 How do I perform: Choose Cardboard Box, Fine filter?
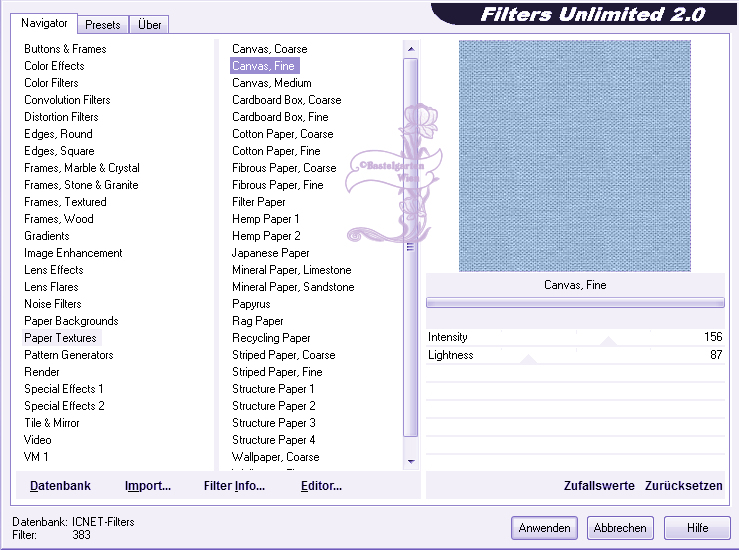[x=280, y=117]
